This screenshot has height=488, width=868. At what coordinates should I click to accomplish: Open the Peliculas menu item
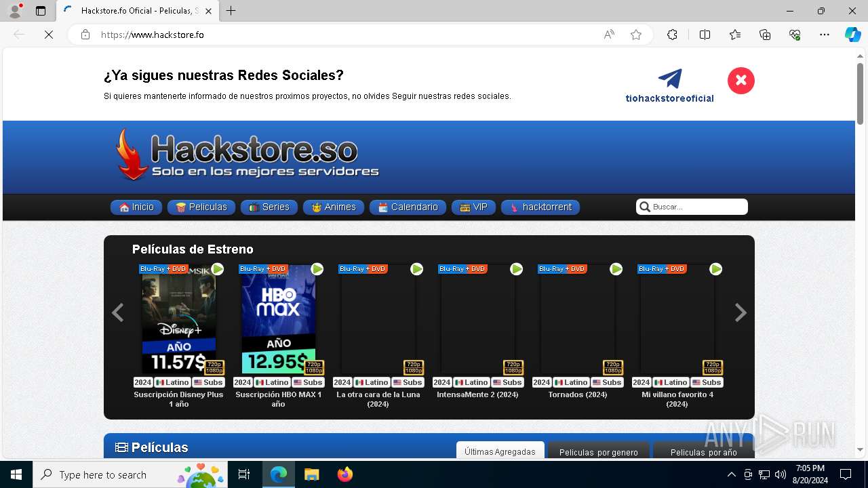point(201,207)
